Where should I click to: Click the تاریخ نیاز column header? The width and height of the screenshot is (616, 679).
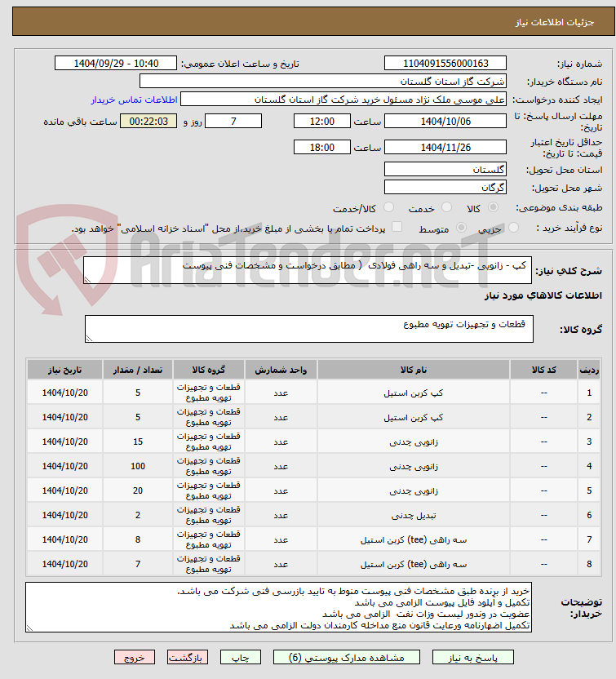coord(65,370)
